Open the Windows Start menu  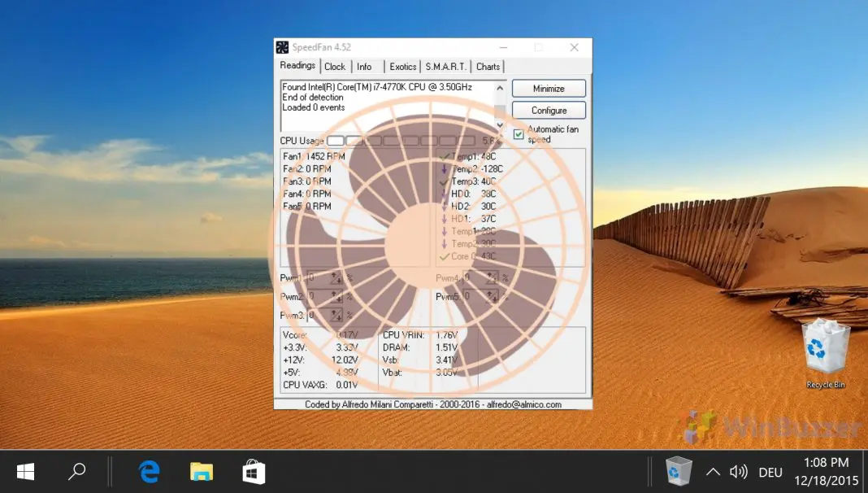(25, 471)
